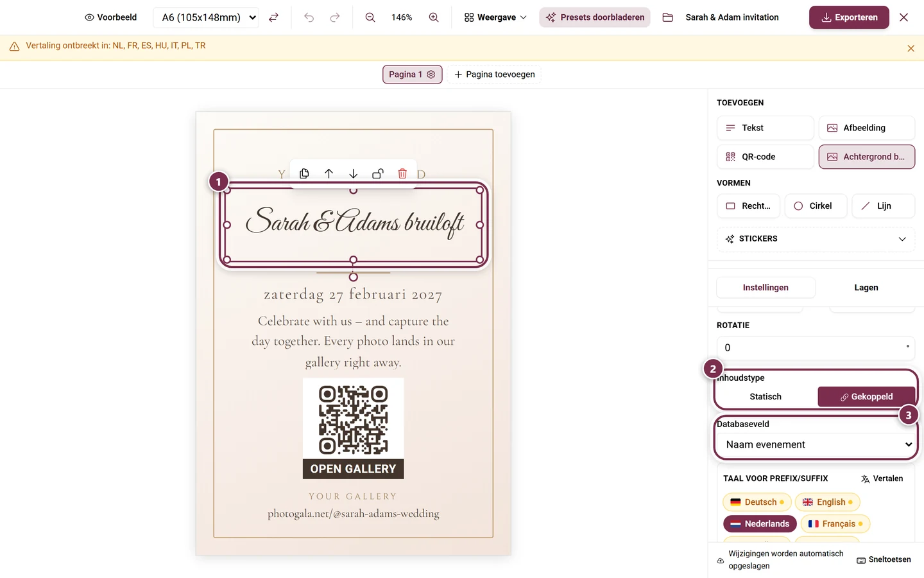Undo the last change
This screenshot has height=578, width=924.
[309, 17]
